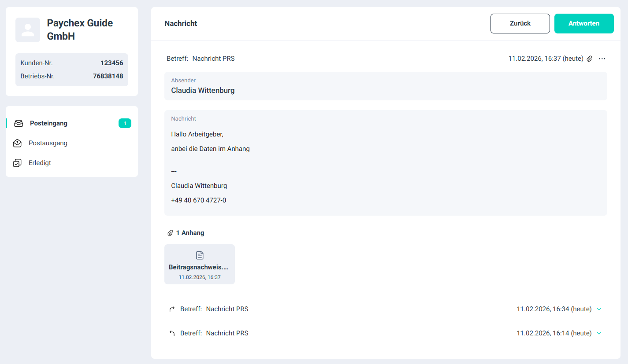Screen dimensions: 628x364
Task: Click the reply arrow icon on the 16:14 message
Action: click(x=172, y=333)
